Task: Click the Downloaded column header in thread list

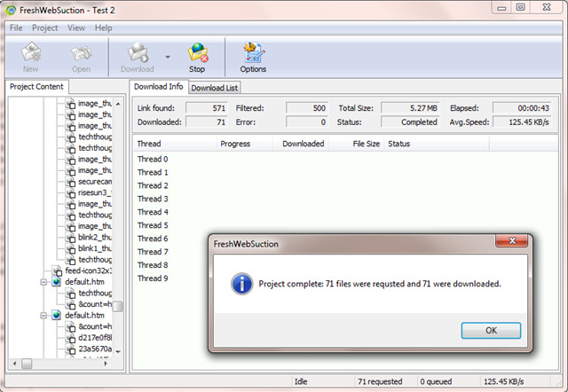Action: pos(299,144)
